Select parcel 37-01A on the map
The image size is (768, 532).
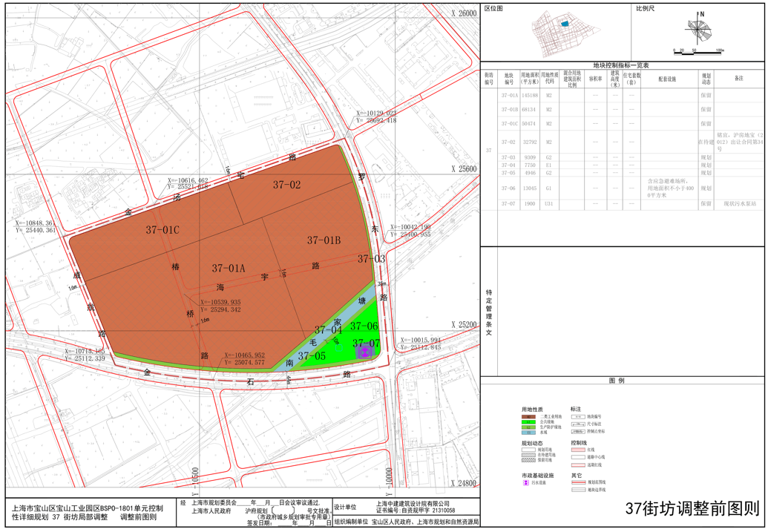(228, 268)
